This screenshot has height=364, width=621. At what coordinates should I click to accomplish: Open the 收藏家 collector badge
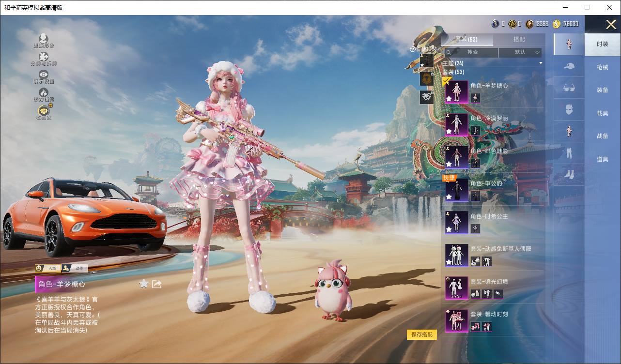[44, 110]
